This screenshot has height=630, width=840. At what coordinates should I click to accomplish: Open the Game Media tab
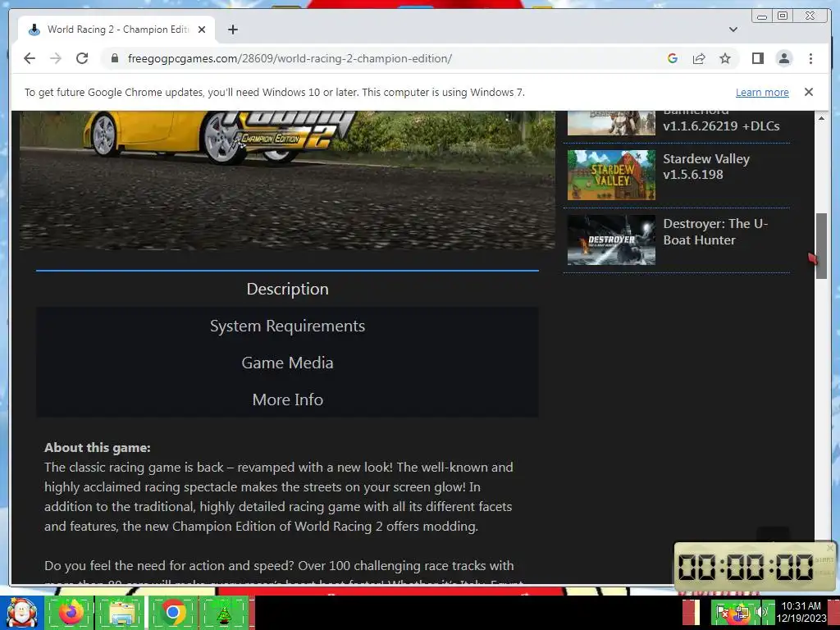pyautogui.click(x=288, y=363)
